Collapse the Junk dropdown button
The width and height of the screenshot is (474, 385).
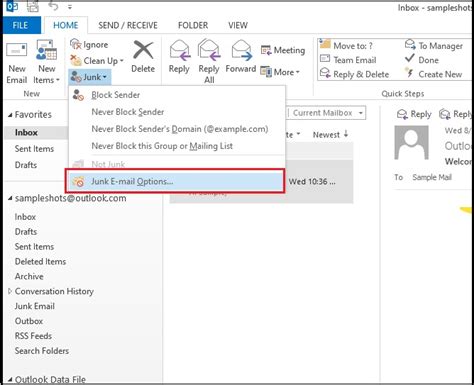tap(89, 77)
